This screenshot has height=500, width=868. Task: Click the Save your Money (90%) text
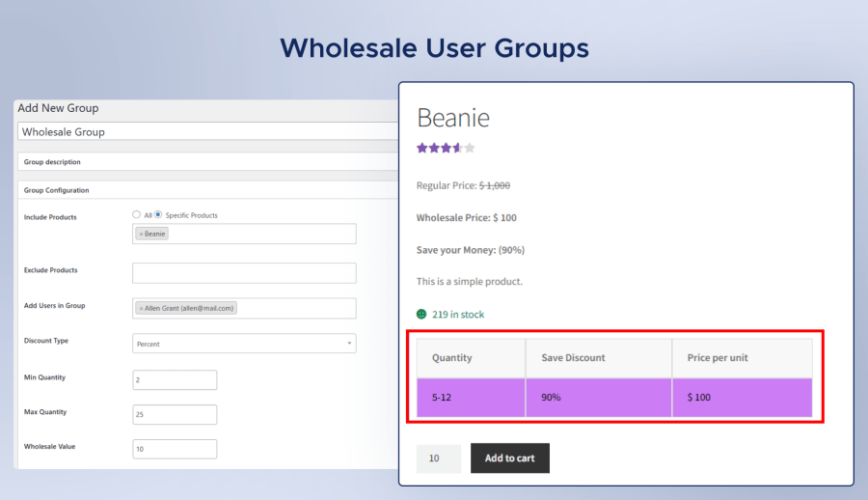(470, 250)
